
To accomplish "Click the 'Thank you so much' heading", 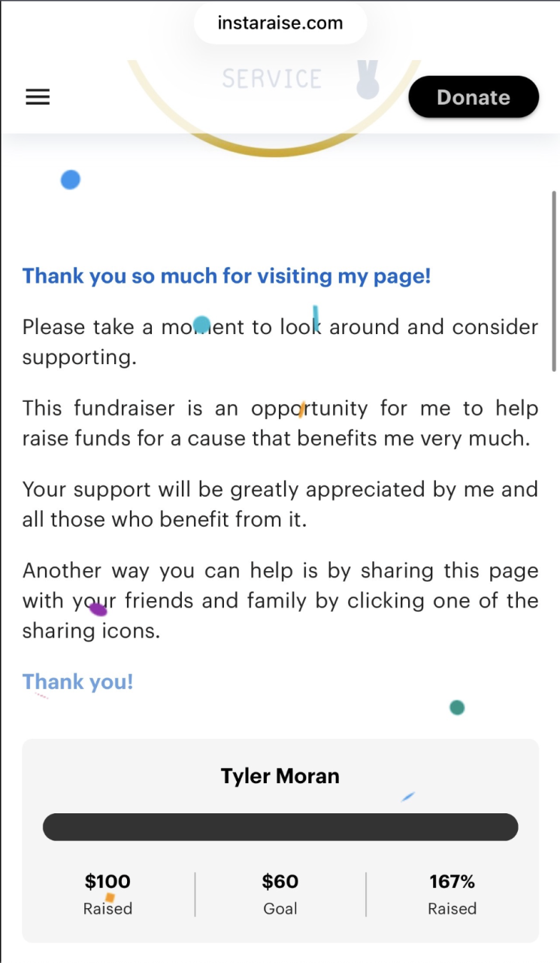I will [226, 276].
